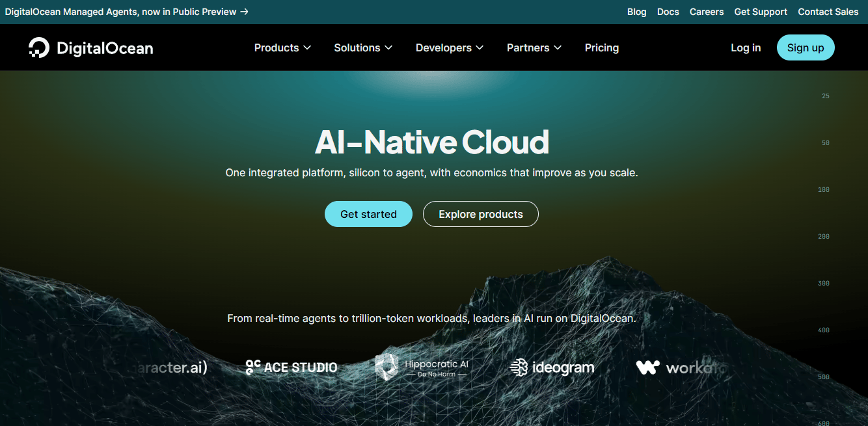
Task: Start with the Get started button
Action: point(368,214)
